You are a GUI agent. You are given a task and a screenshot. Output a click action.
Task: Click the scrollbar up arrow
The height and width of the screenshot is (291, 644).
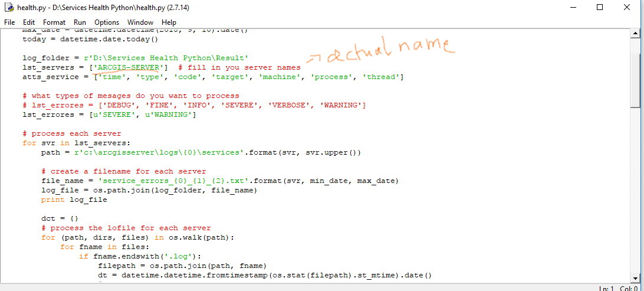[635, 34]
